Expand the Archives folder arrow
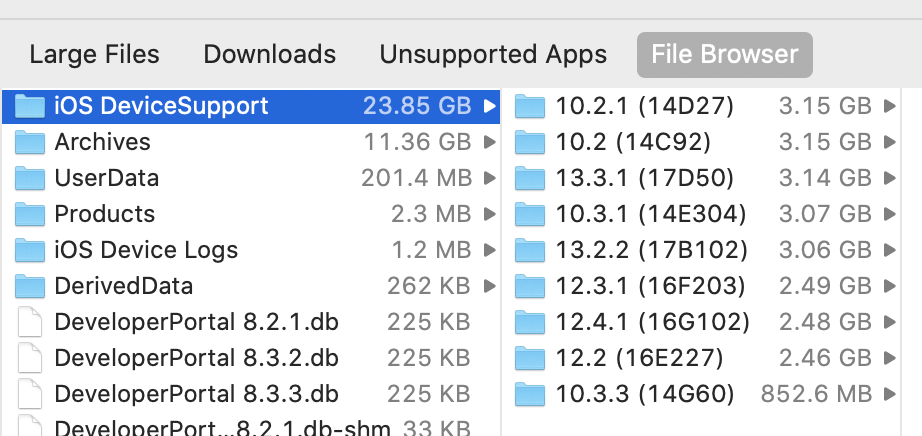Screen dimensions: 922x436 (x=489, y=142)
